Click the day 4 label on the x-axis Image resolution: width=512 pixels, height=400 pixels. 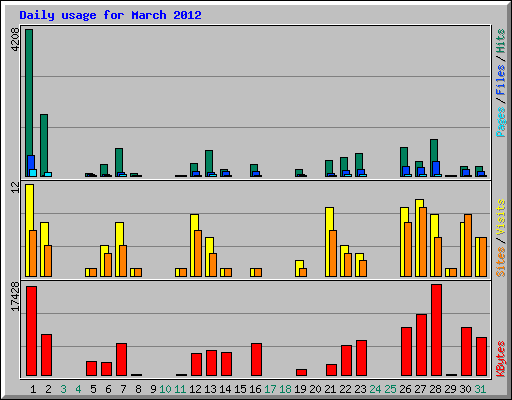point(78,389)
